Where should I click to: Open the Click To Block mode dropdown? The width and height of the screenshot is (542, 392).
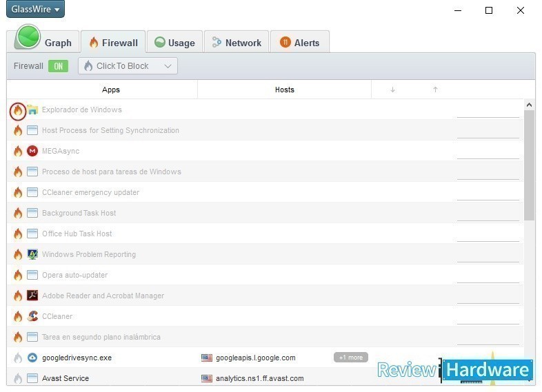128,66
